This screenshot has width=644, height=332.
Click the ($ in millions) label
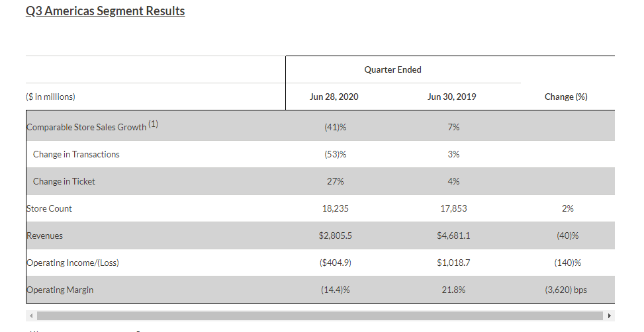pyautogui.click(x=51, y=97)
